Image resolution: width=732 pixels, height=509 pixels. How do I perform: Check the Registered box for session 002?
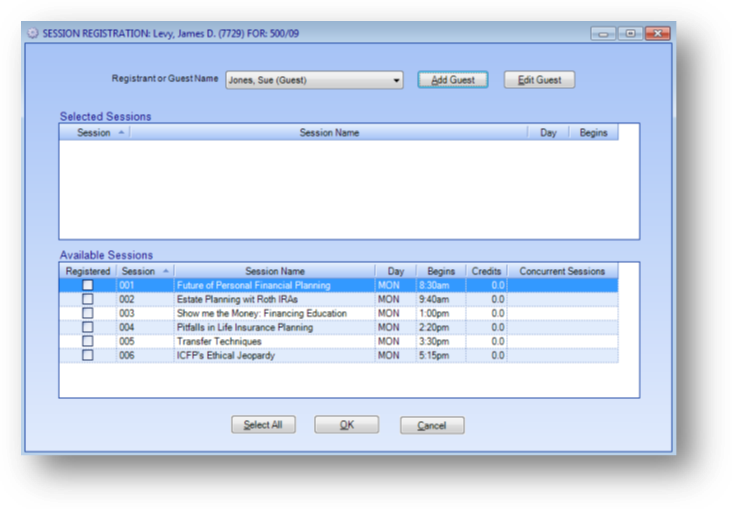coord(87,299)
